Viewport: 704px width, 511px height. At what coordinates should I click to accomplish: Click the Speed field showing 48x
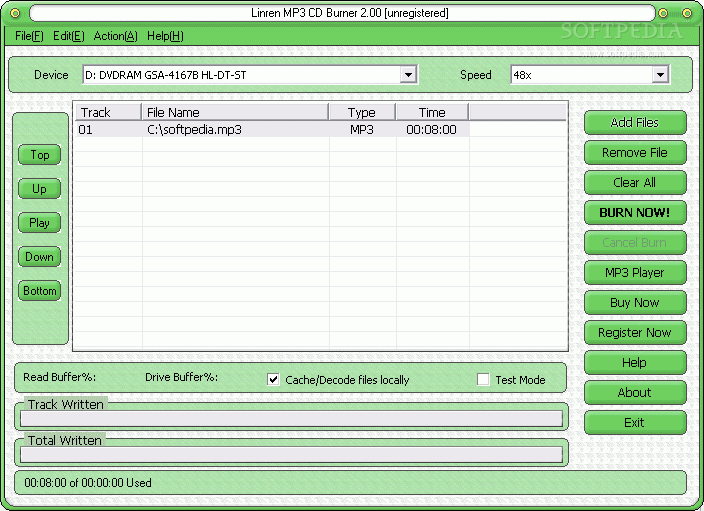590,75
